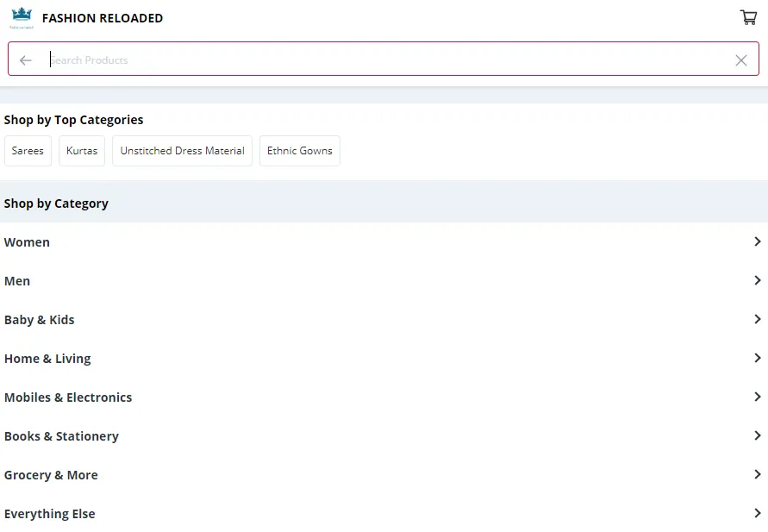Click the Everything Else label
This screenshot has width=768, height=532.
click(49, 513)
